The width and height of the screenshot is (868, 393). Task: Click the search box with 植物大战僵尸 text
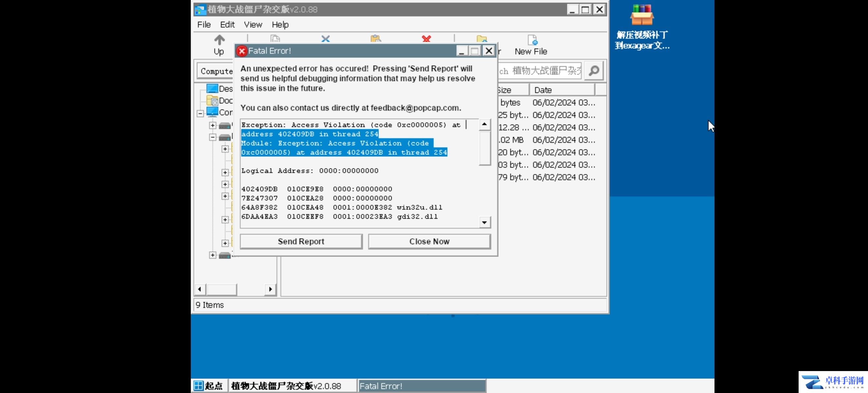(x=539, y=71)
